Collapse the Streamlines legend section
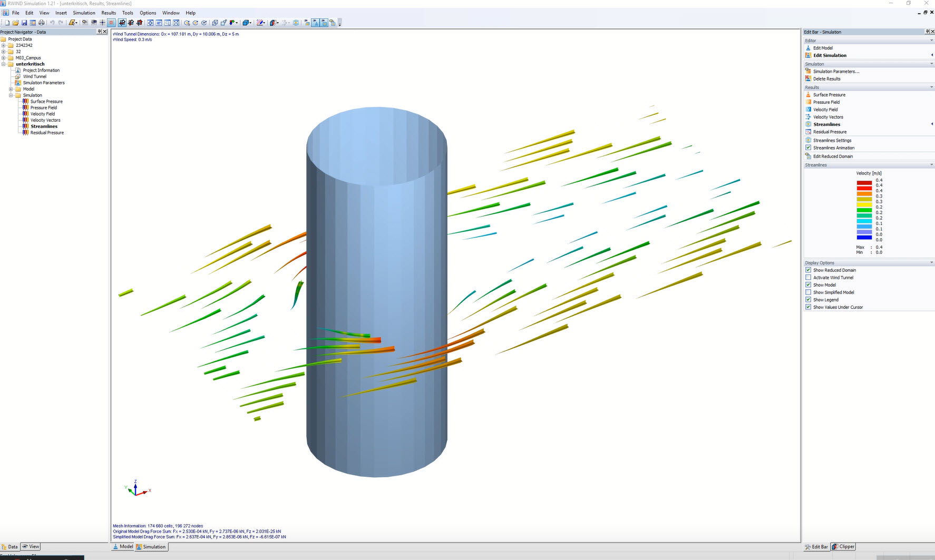The width and height of the screenshot is (935, 560). (x=931, y=165)
